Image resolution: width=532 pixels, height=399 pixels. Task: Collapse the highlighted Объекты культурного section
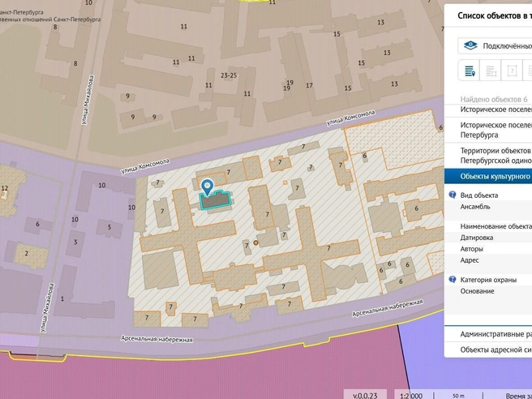[488, 177]
